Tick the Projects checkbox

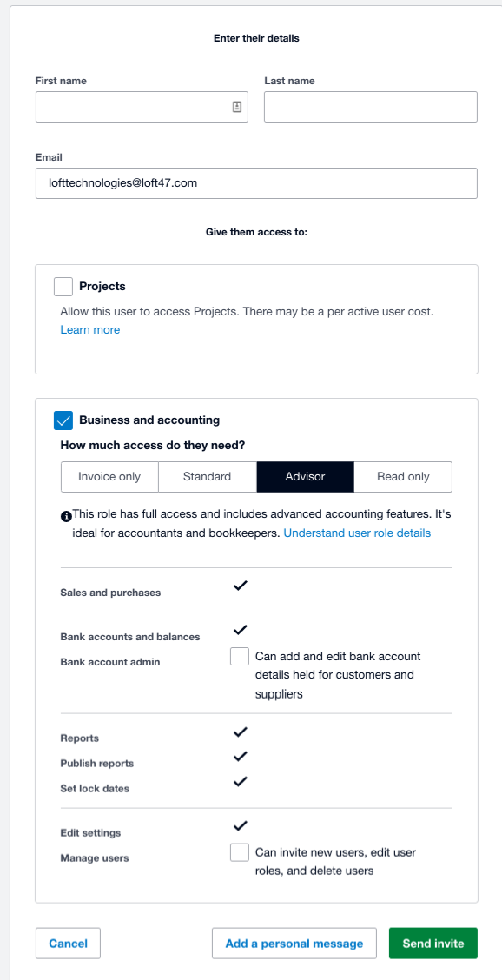coord(63,287)
